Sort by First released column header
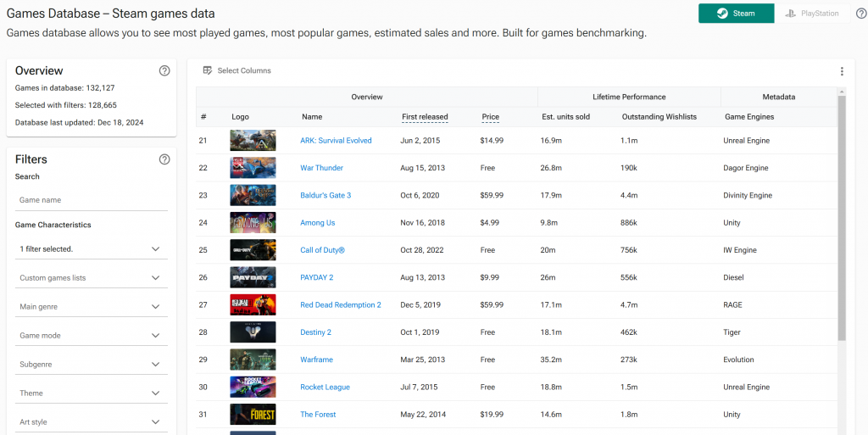 pyautogui.click(x=425, y=117)
